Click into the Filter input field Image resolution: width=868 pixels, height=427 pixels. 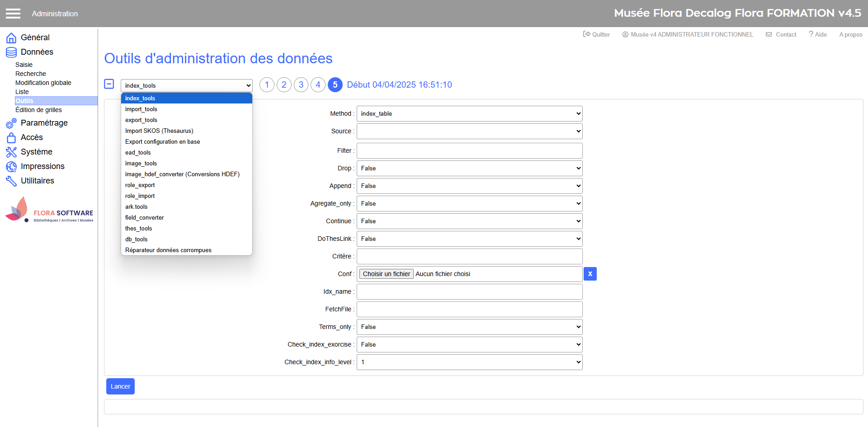click(x=469, y=151)
